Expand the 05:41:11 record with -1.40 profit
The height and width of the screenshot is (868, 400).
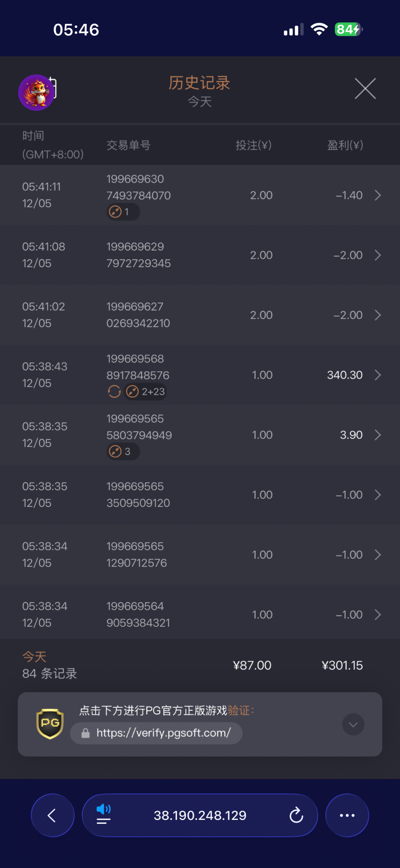point(378,195)
